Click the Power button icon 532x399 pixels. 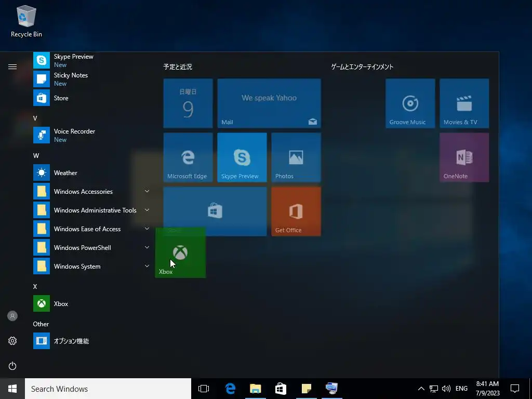[12, 366]
